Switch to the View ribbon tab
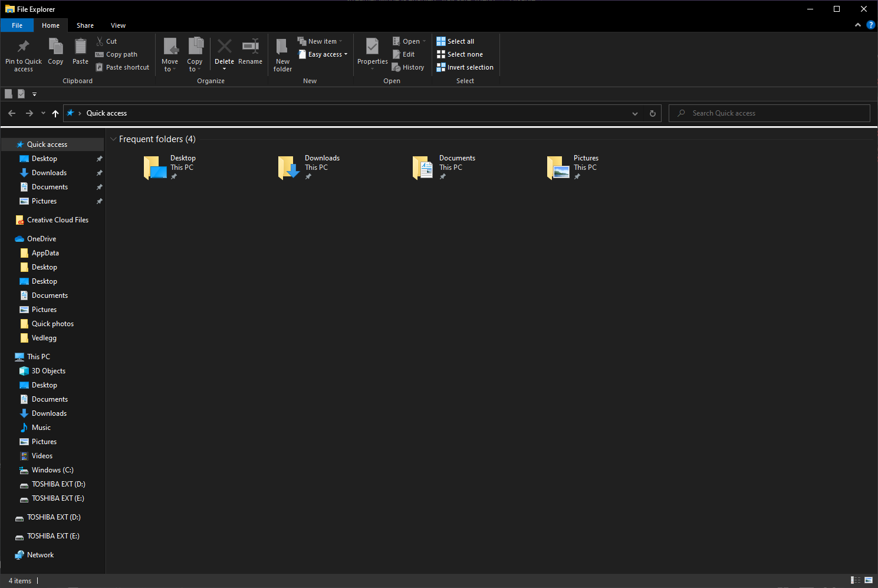878x588 pixels. pyautogui.click(x=118, y=25)
